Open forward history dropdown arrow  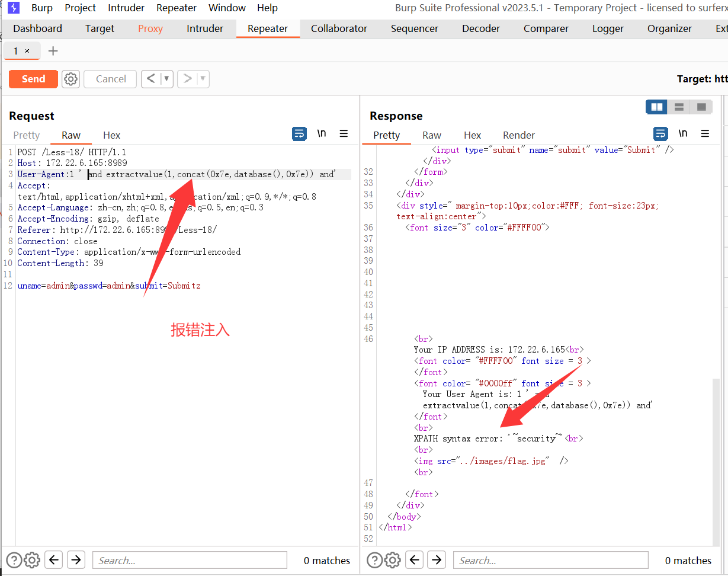(203, 78)
